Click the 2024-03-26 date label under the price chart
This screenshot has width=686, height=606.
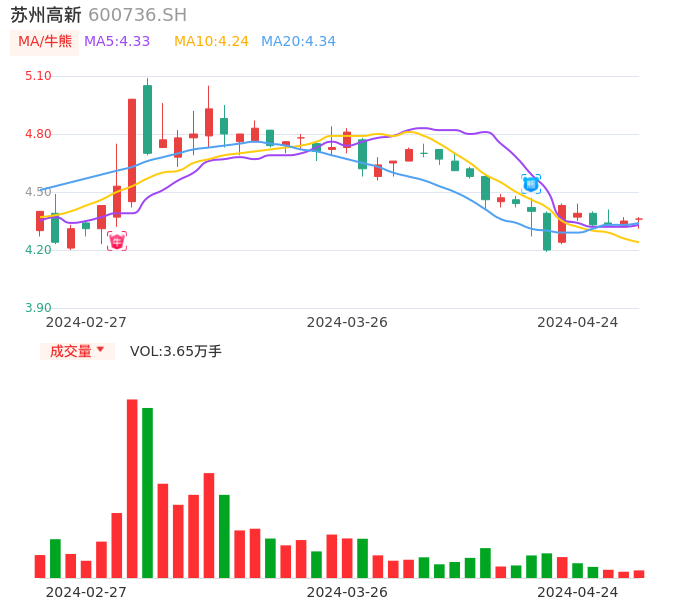coord(347,322)
